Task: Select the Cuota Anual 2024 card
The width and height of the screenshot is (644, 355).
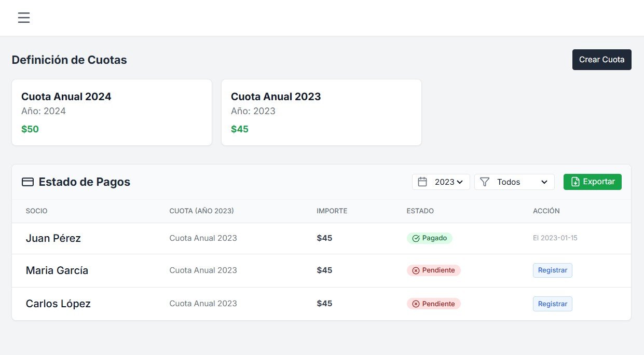Action: tap(112, 112)
